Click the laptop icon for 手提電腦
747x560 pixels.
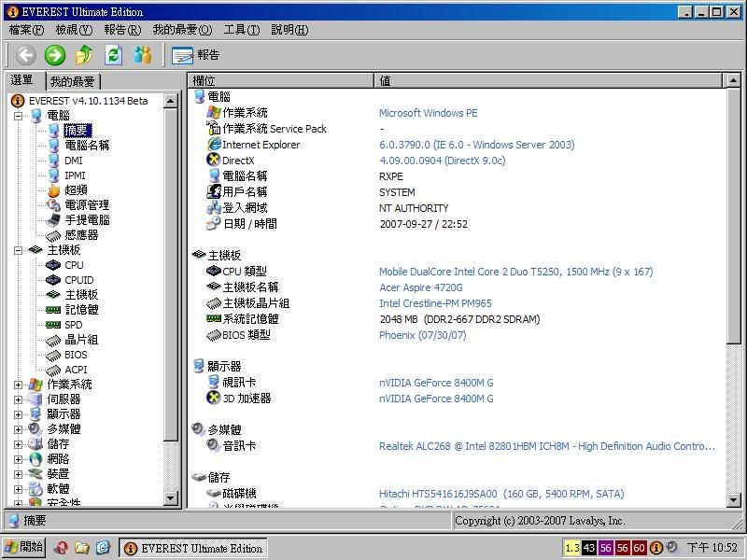(x=53, y=220)
